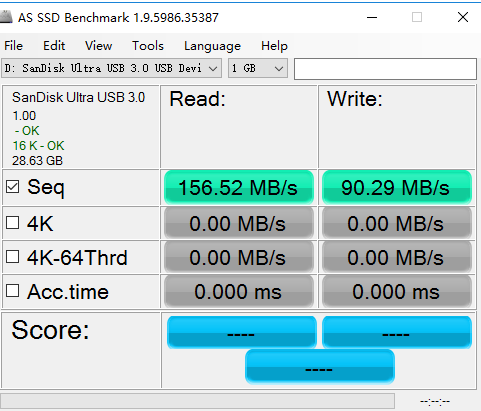Image resolution: width=481 pixels, height=411 pixels.
Task: Uncheck the Seq test checkbox
Action: [12, 187]
